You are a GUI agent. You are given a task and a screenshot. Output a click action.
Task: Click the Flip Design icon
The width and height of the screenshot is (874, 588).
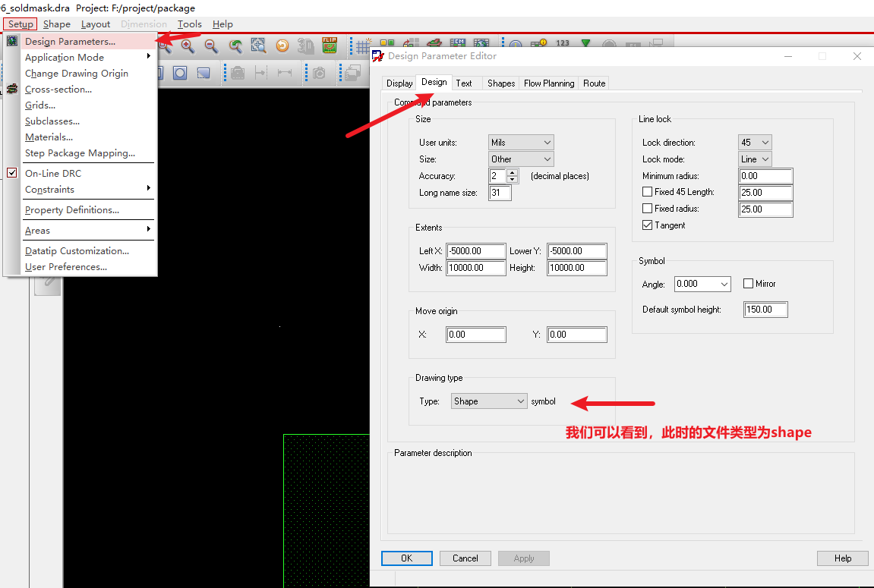point(330,46)
